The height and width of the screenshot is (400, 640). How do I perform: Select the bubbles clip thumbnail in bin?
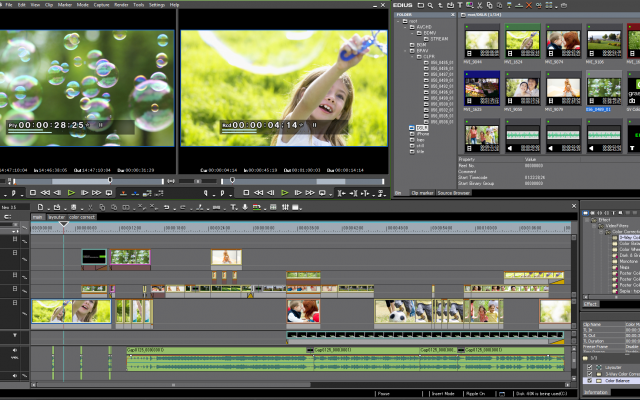604,89
